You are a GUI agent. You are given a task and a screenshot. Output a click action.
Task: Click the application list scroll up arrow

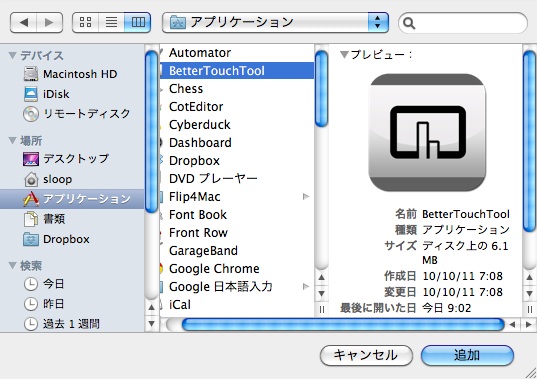(x=321, y=277)
